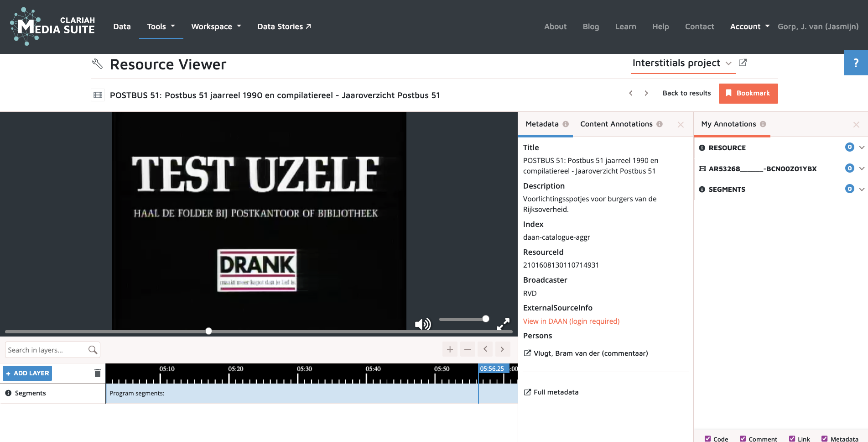Open the Vlugt, Bram van der person link
This screenshot has width=868, height=442.
(x=586, y=353)
